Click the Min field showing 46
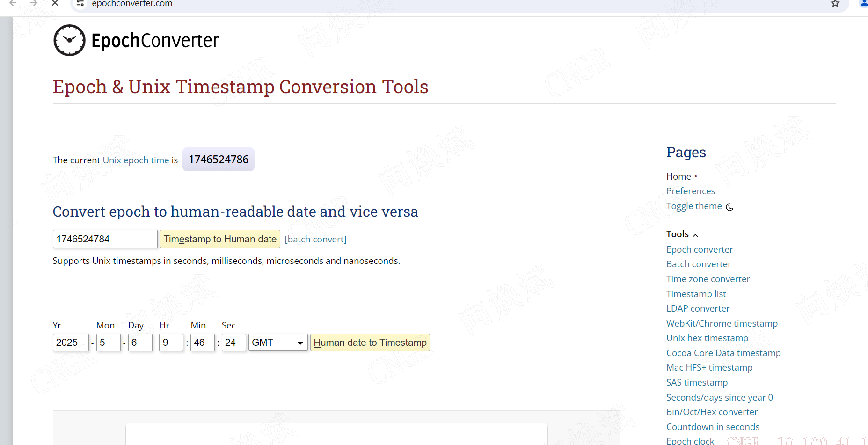This screenshot has width=868, height=445. [203, 343]
